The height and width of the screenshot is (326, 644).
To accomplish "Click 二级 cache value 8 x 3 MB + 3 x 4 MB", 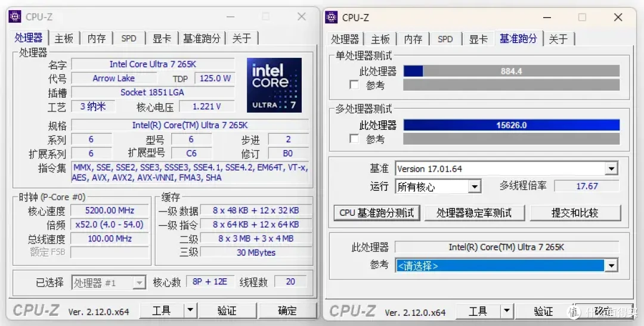I will tap(255, 238).
